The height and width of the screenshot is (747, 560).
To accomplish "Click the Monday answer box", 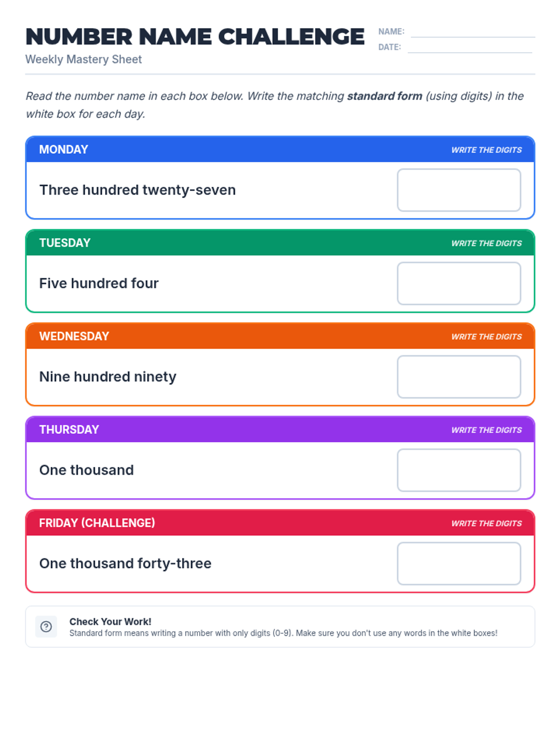I will pyautogui.click(x=459, y=190).
